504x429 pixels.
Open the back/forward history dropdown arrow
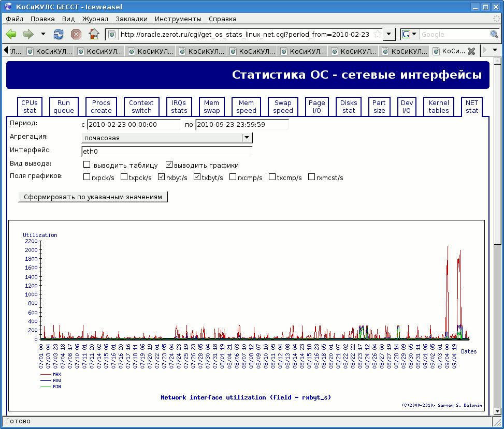43,34
